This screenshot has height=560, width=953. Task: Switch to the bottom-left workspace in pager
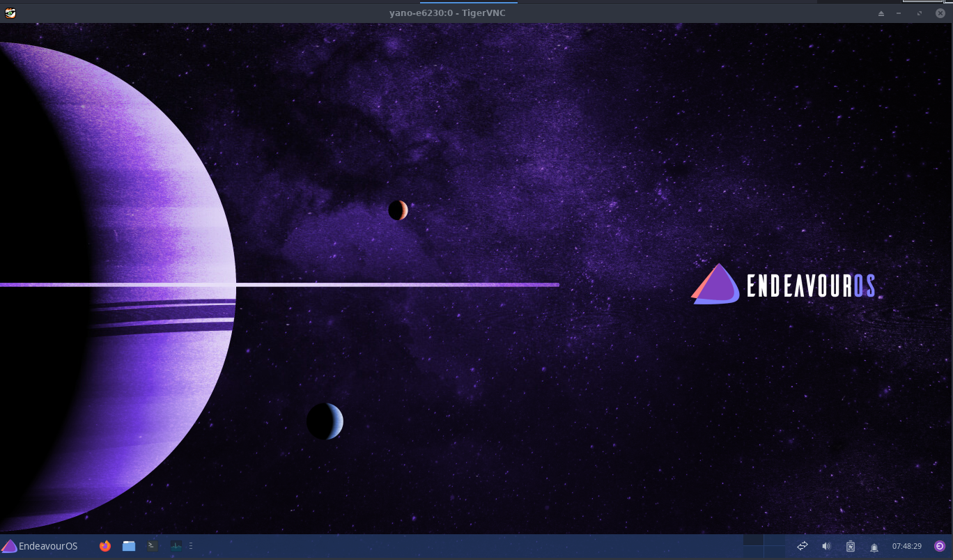pos(754,552)
